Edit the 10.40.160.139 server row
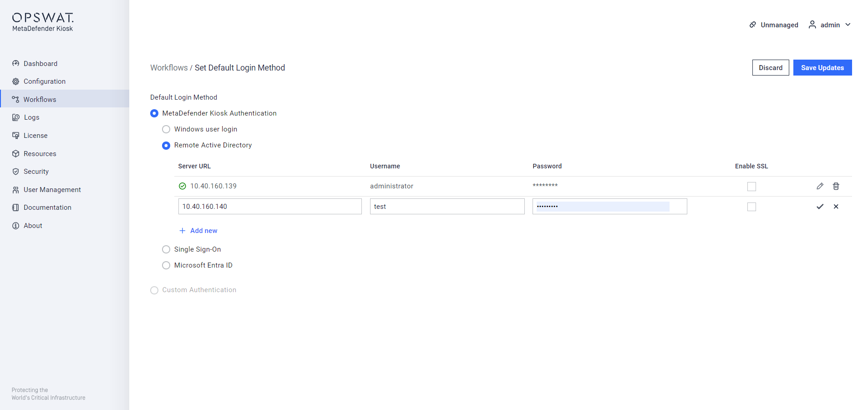Image resolution: width=868 pixels, height=410 pixels. click(820, 186)
